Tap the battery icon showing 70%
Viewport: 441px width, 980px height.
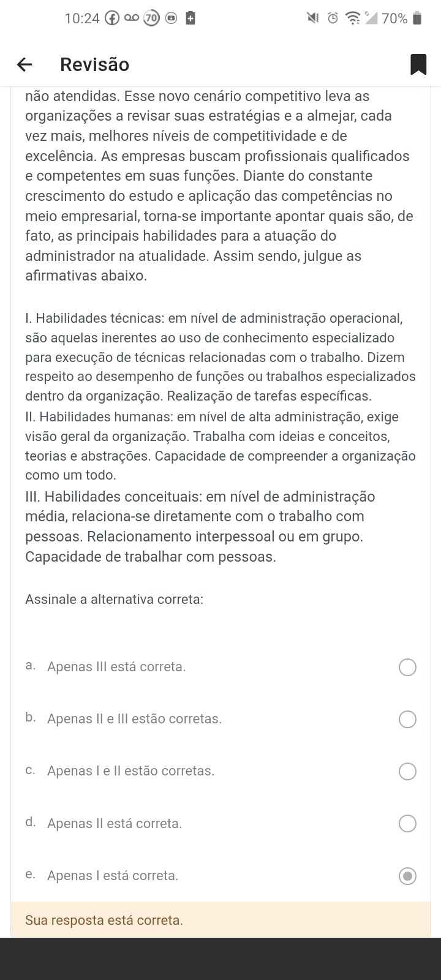pyautogui.click(x=417, y=18)
